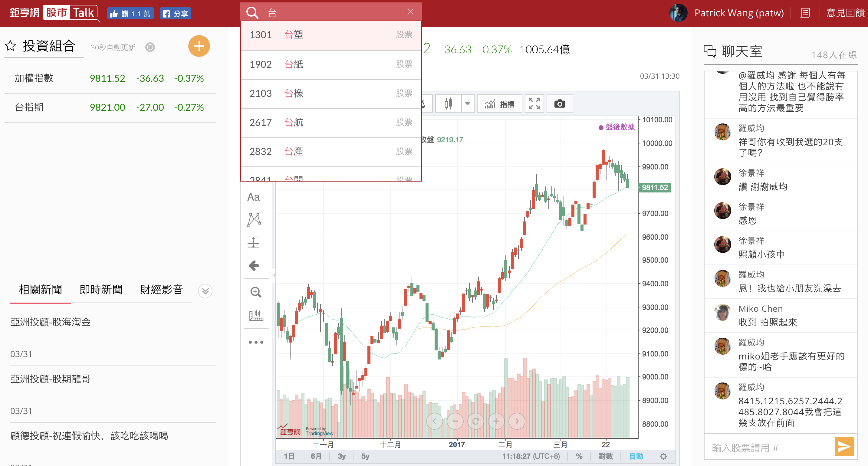The width and height of the screenshot is (868, 466).
Task: Select the pattern drawing tool in chart sidebar
Action: [254, 220]
